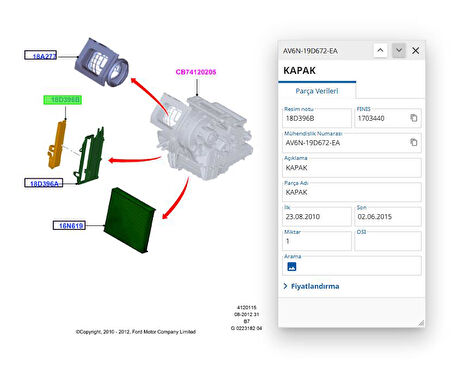Expand the Fiyatlandırma section
The width and height of the screenshot is (452, 367).
[311, 286]
